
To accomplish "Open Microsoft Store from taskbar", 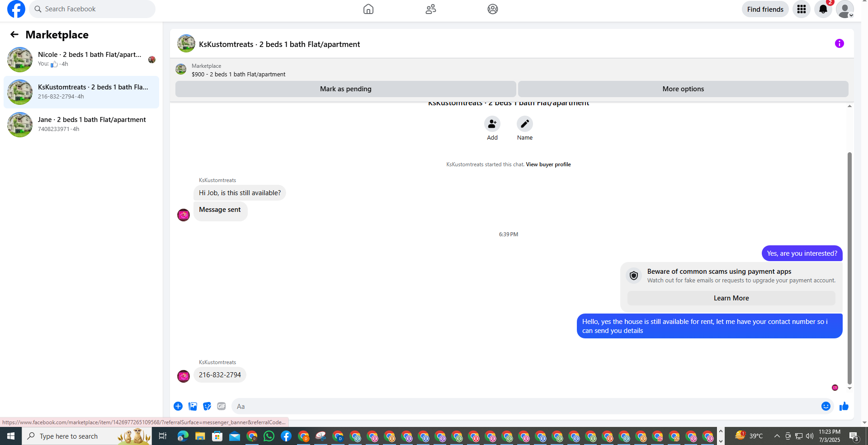I will [217, 436].
